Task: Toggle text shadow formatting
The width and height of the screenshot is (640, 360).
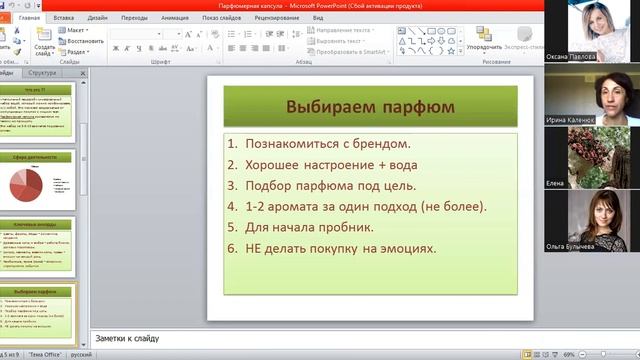Action: coord(151,49)
